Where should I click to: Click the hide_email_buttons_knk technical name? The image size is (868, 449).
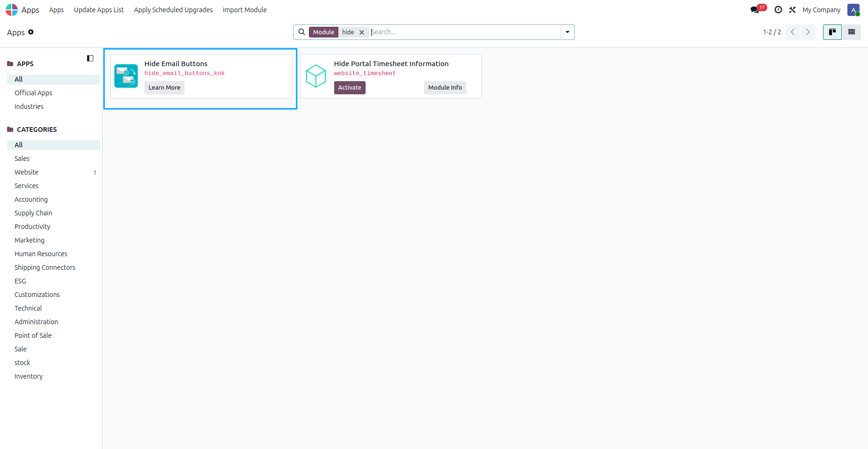(x=184, y=73)
